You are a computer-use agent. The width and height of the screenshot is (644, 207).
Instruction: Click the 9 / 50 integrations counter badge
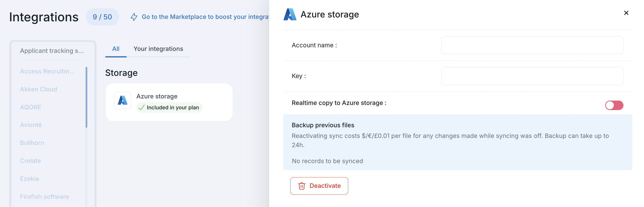[102, 17]
